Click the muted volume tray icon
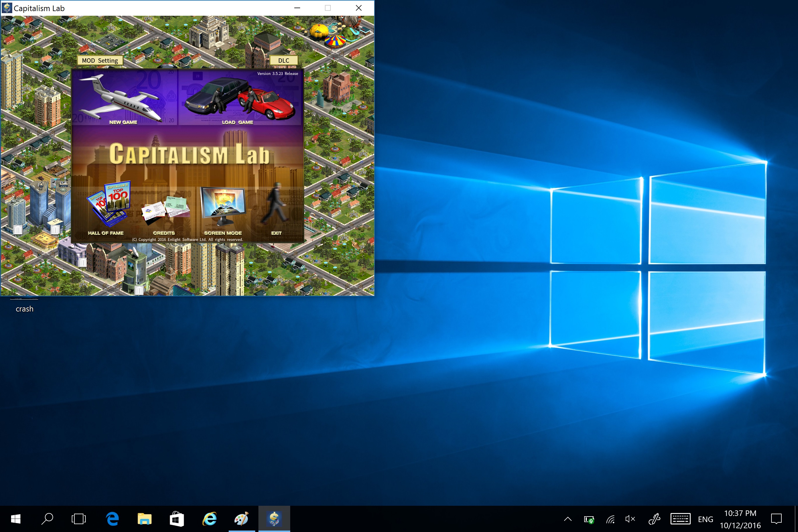The width and height of the screenshot is (798, 532). 630,519
